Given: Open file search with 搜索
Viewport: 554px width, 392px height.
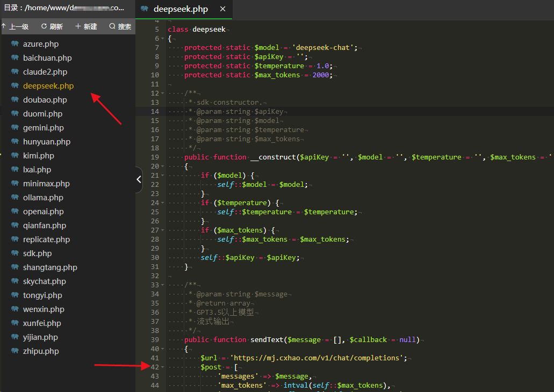Looking at the screenshot, I should 120,26.
